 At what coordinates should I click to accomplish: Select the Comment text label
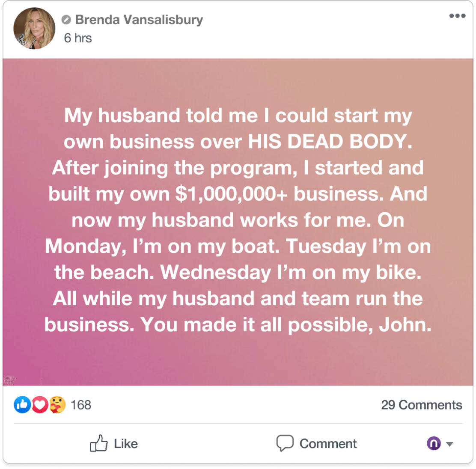[328, 443]
